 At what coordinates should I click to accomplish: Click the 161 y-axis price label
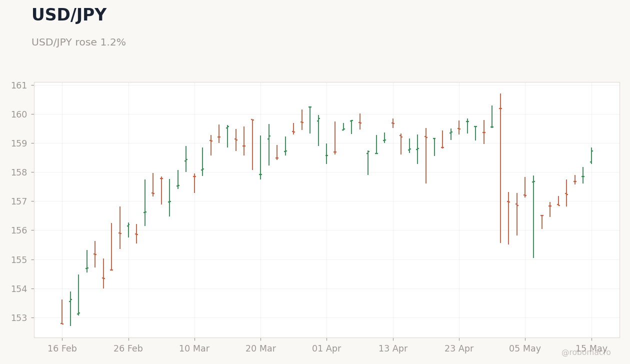click(19, 85)
